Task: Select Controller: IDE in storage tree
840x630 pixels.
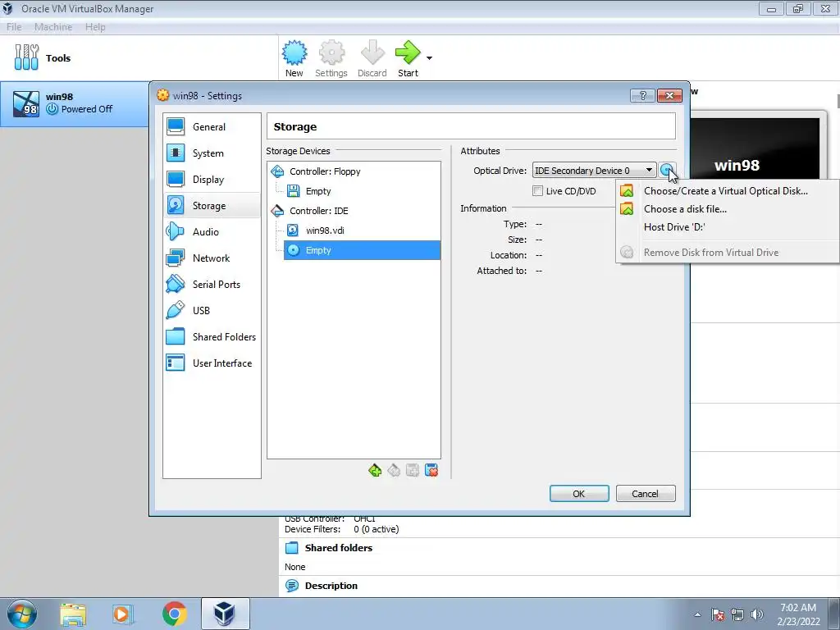Action: [x=319, y=211]
